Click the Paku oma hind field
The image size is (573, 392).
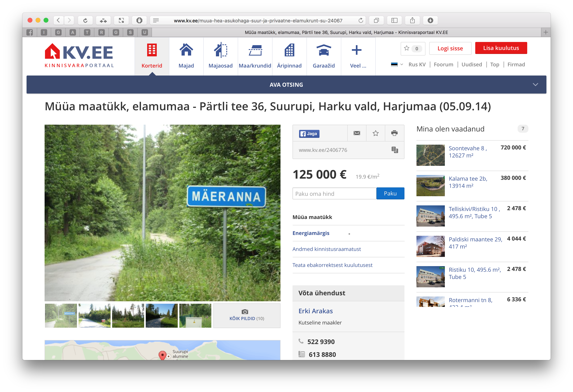(x=334, y=194)
